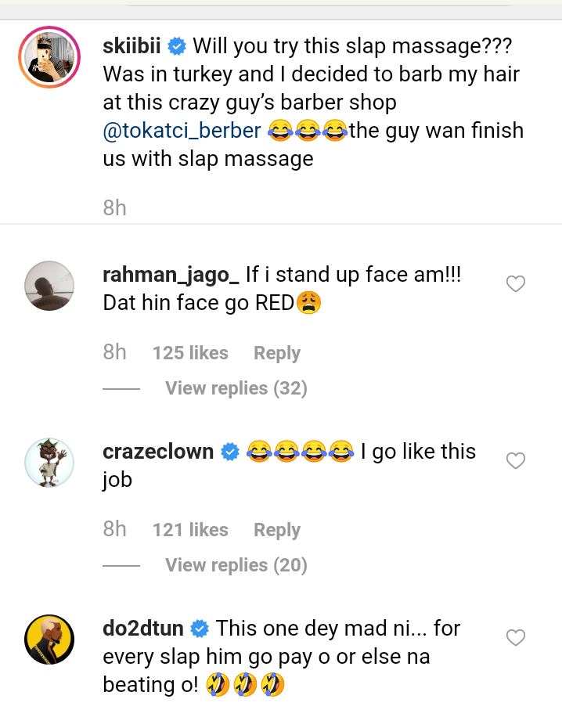This screenshot has height=728, width=562.
Task: Expand View replies (32)
Action: pyautogui.click(x=236, y=388)
